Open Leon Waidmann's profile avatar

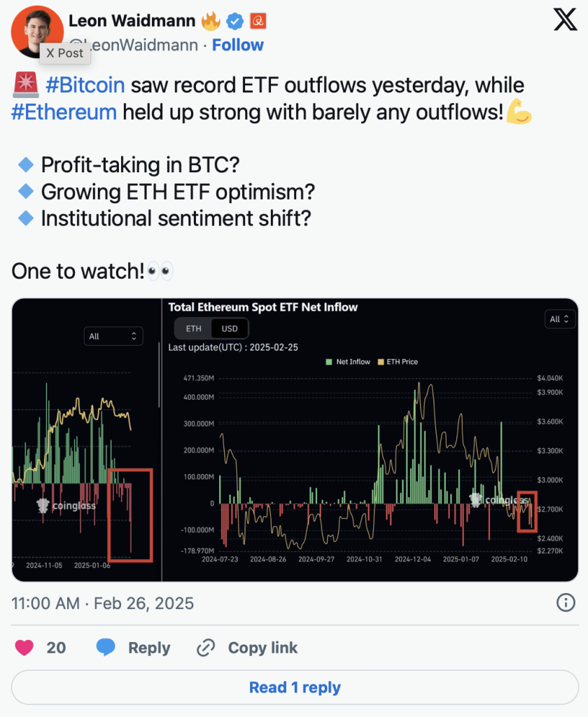(x=38, y=32)
